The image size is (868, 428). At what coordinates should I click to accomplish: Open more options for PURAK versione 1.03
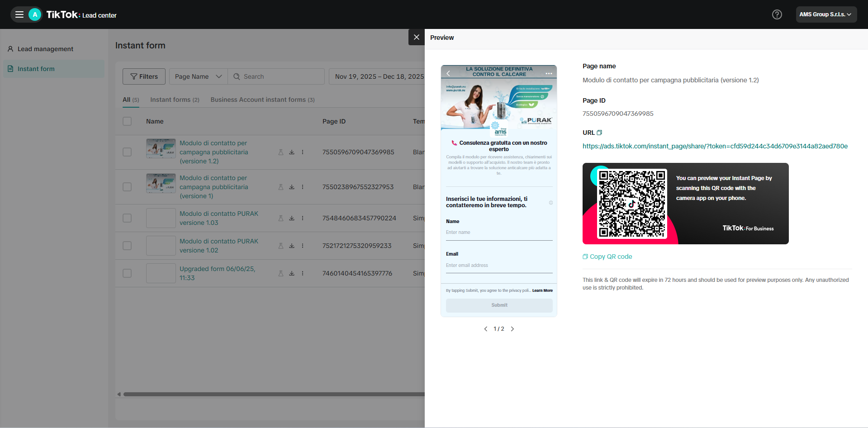coord(303,218)
